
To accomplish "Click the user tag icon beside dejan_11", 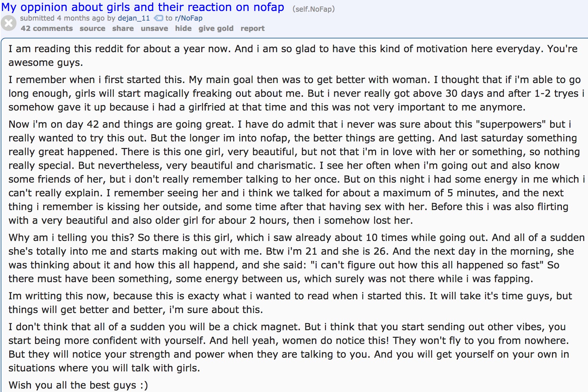I will [158, 18].
